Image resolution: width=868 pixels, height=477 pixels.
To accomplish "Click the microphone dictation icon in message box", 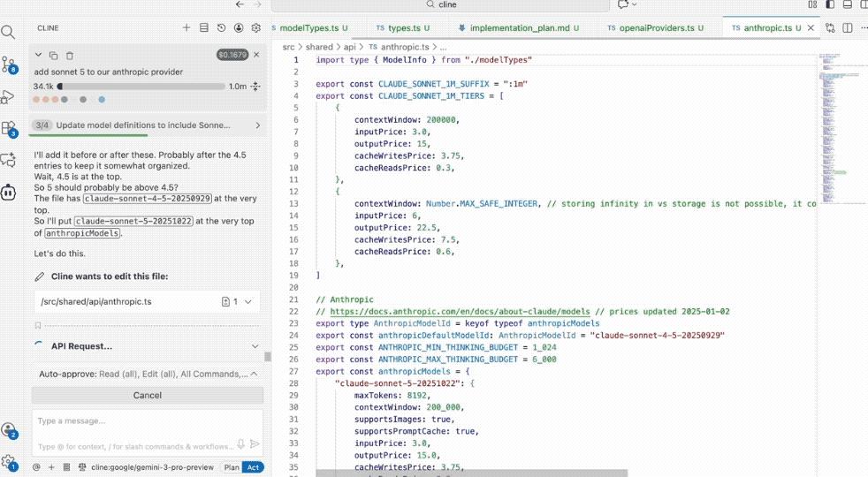I will tap(240, 444).
